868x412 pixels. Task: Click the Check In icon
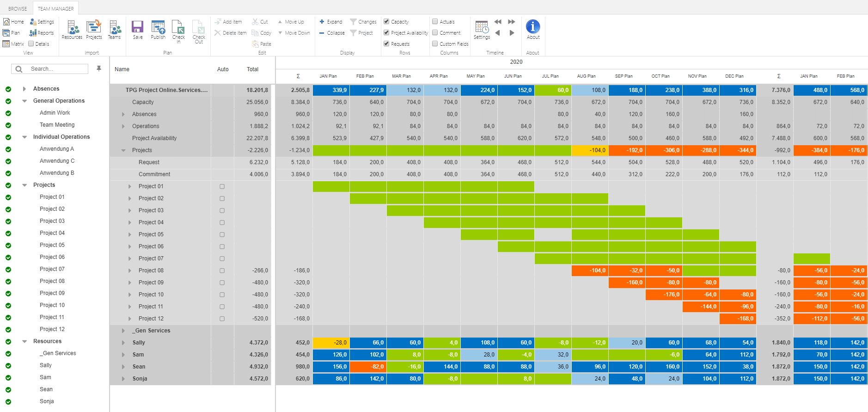tap(178, 29)
